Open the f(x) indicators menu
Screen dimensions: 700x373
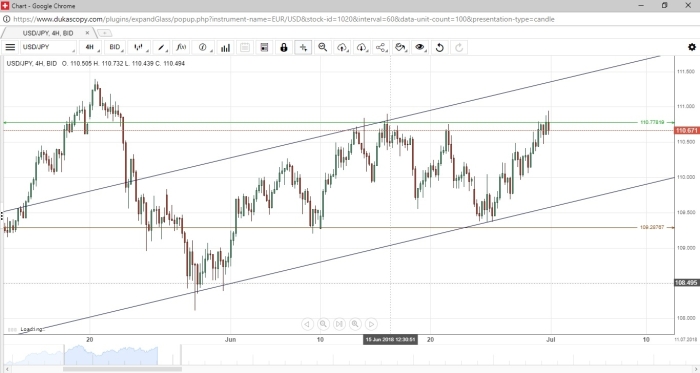[x=181, y=47]
